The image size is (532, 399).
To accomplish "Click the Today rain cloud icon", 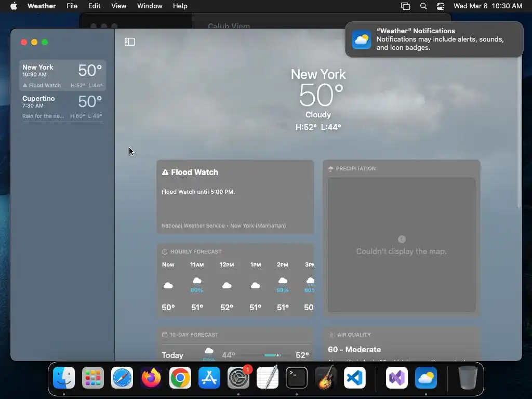I will pyautogui.click(x=209, y=351).
